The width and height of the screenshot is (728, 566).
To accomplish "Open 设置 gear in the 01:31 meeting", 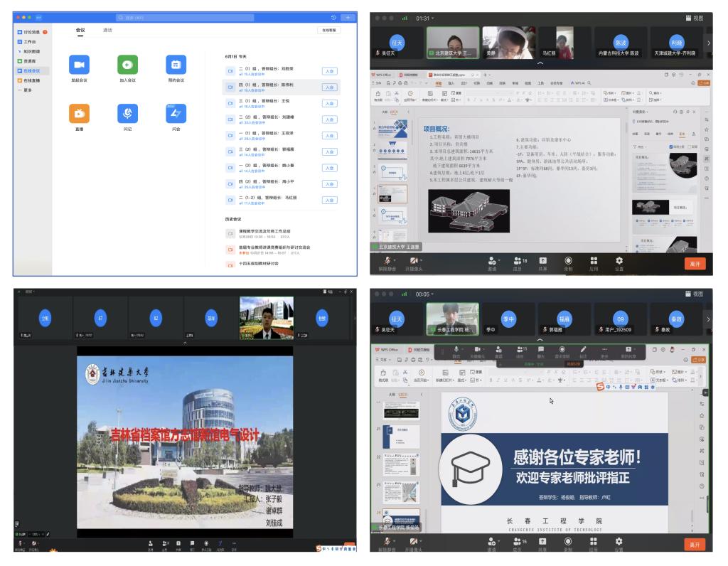I will pos(619,262).
